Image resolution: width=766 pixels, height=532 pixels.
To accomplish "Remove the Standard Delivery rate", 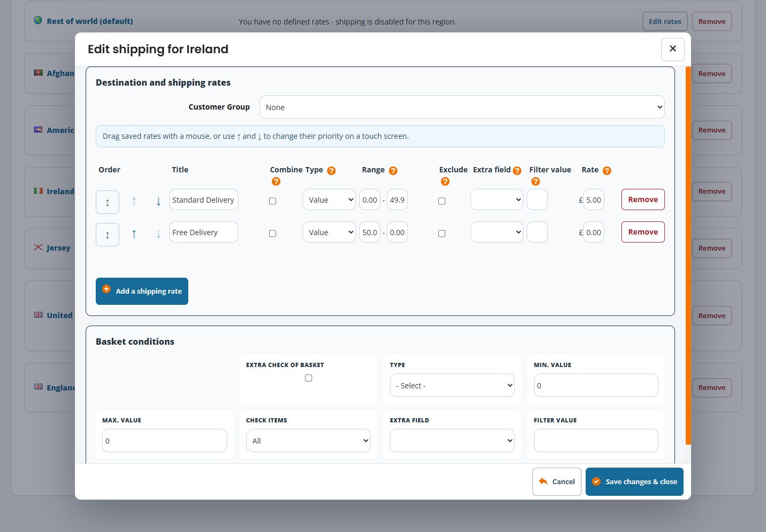I will [x=643, y=199].
